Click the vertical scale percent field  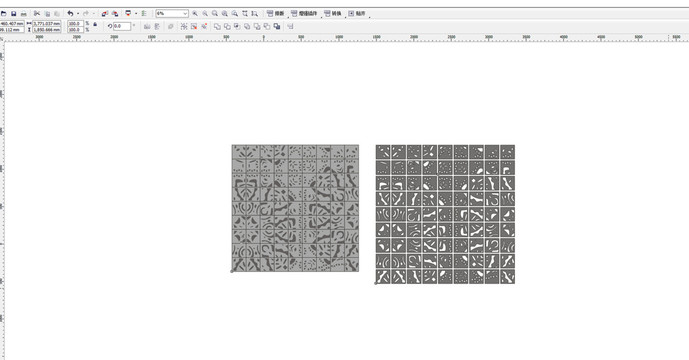click(x=75, y=29)
